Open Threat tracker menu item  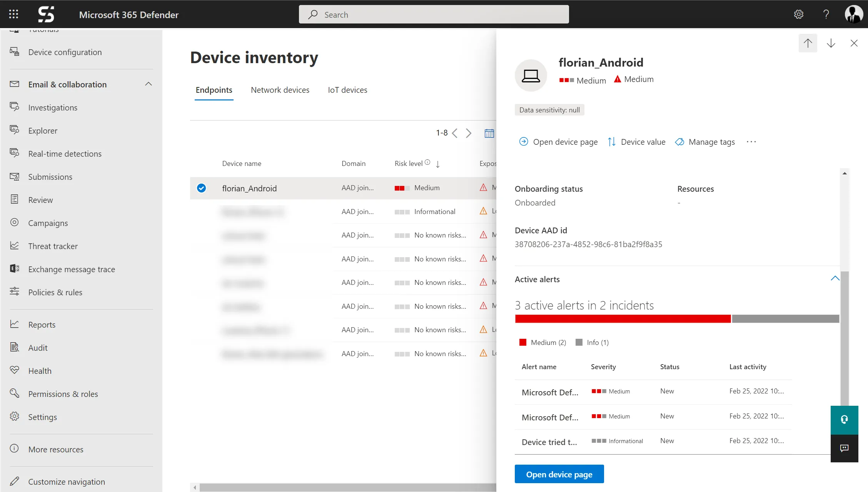[x=53, y=246]
